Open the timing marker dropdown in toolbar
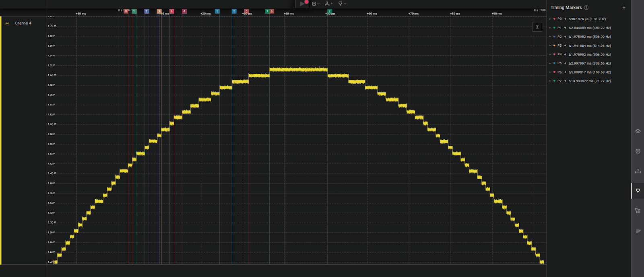The image size is (644, 277). pyautogui.click(x=342, y=4)
